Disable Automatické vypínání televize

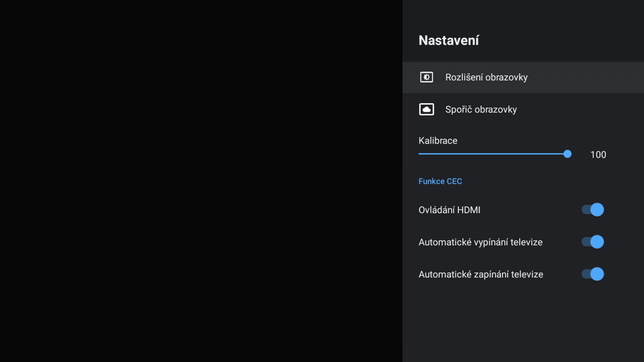592,242
